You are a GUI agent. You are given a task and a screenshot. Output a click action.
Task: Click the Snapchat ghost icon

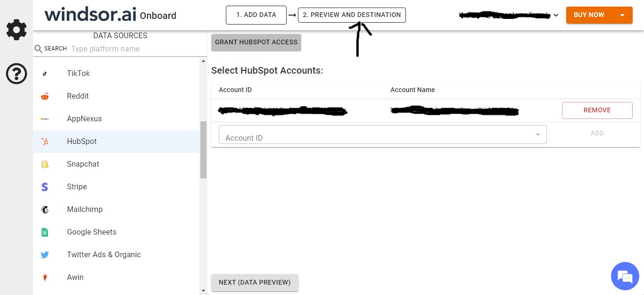[45, 164]
